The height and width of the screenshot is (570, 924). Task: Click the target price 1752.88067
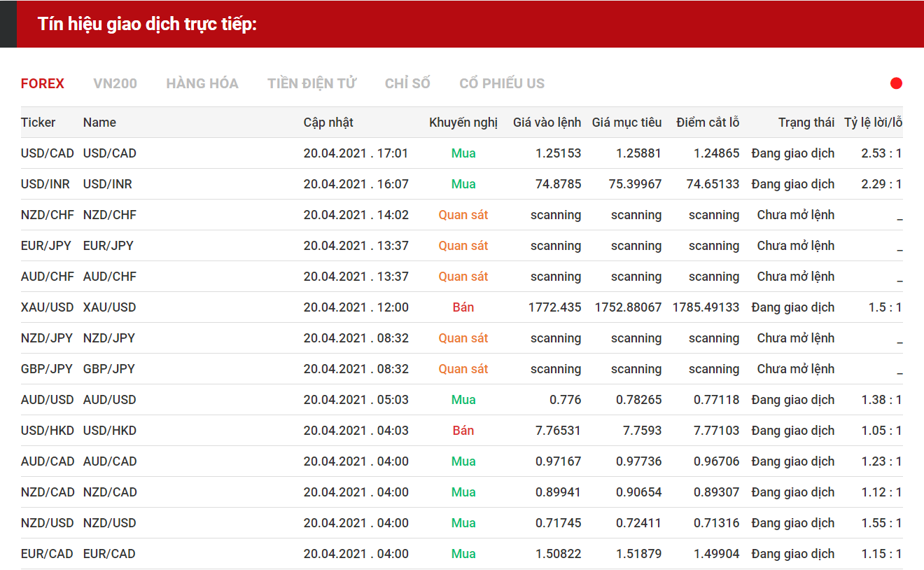click(629, 307)
